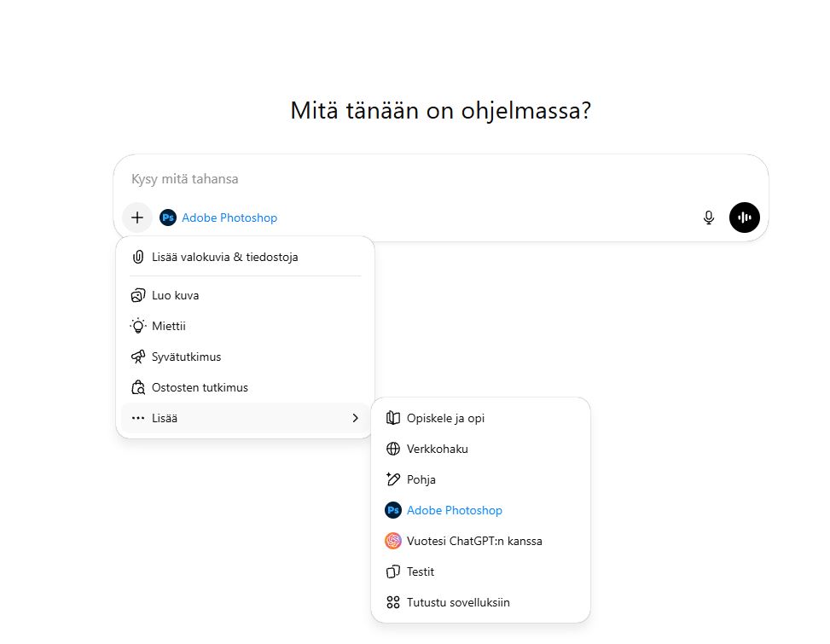
Task: Click the microphone dictation icon
Action: point(708,218)
